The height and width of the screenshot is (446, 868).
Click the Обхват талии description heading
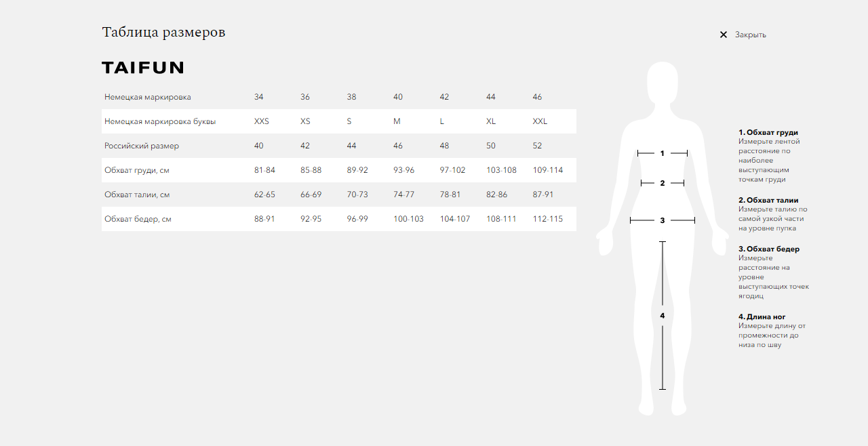click(x=768, y=201)
